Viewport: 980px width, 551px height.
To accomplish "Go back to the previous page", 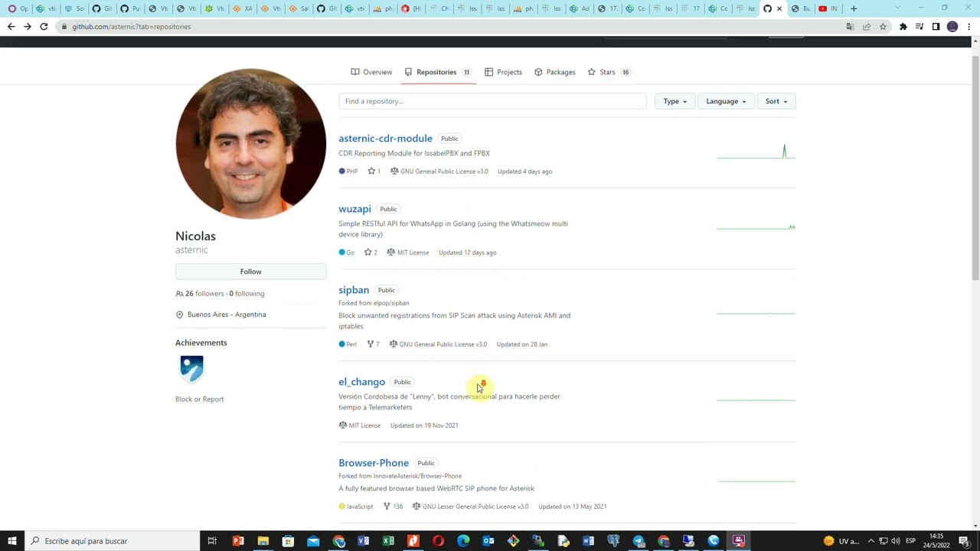I will click(x=11, y=27).
